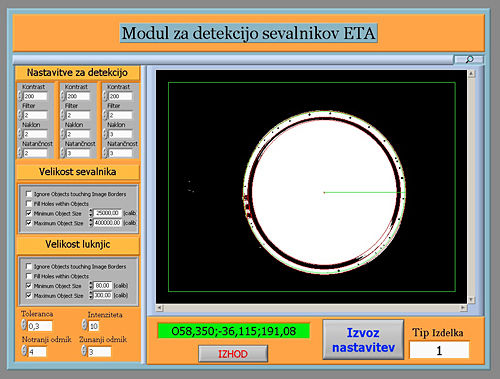Viewport: 500px width, 379px height.
Task: Click the Filter stepper in the second detection column
Action: coord(63,115)
